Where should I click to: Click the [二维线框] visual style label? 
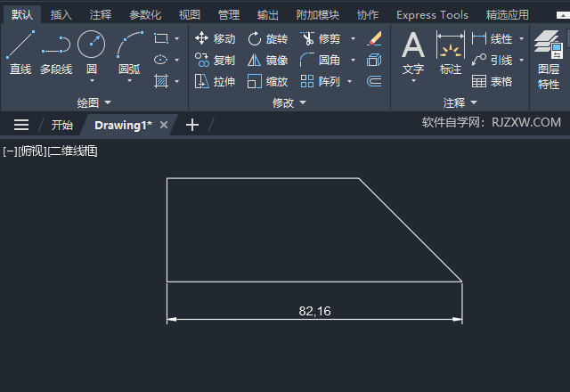click(x=72, y=151)
